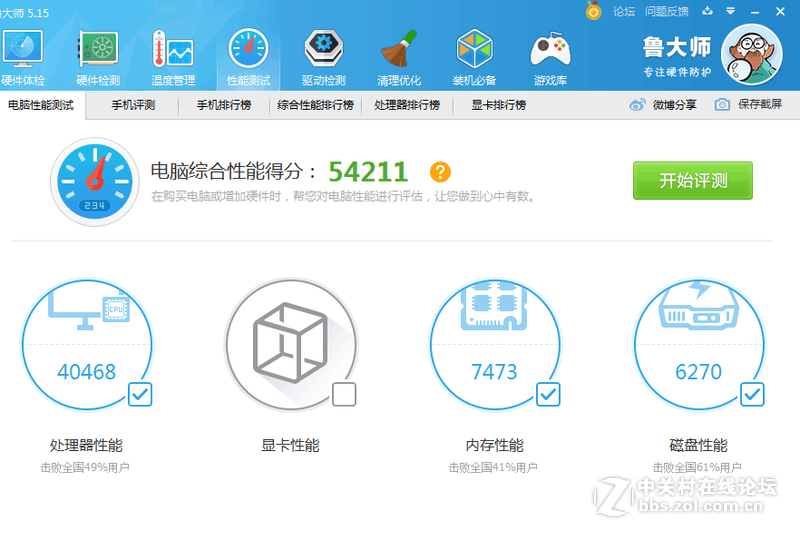800x540 pixels.
Task: Switch to the 电脑性能测试 tab
Action: tap(41, 105)
